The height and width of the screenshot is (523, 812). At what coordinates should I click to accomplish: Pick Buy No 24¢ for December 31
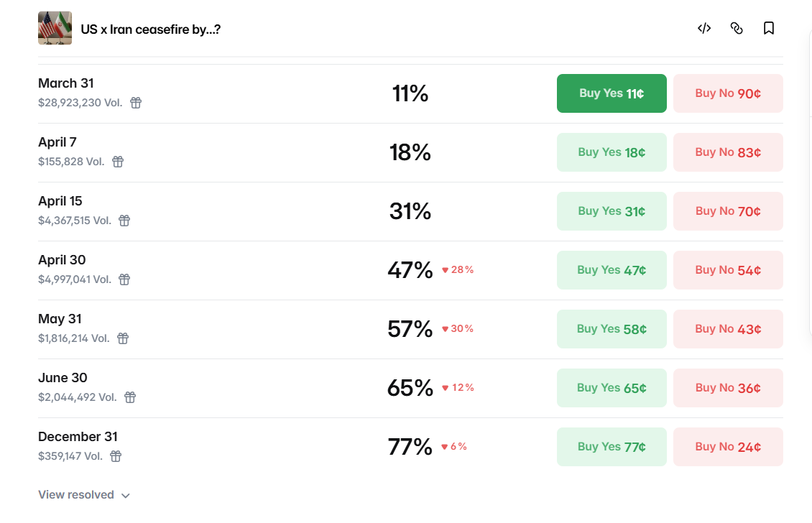[728, 447]
